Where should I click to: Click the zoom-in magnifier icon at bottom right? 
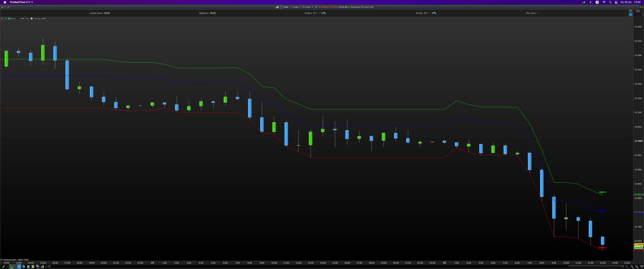coord(637,266)
